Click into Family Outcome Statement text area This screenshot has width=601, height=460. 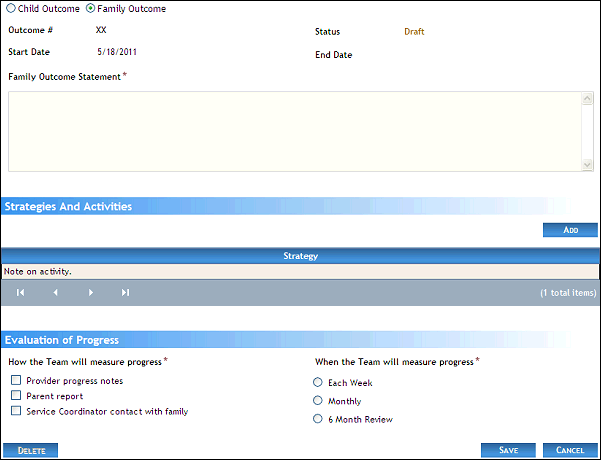click(x=290, y=131)
